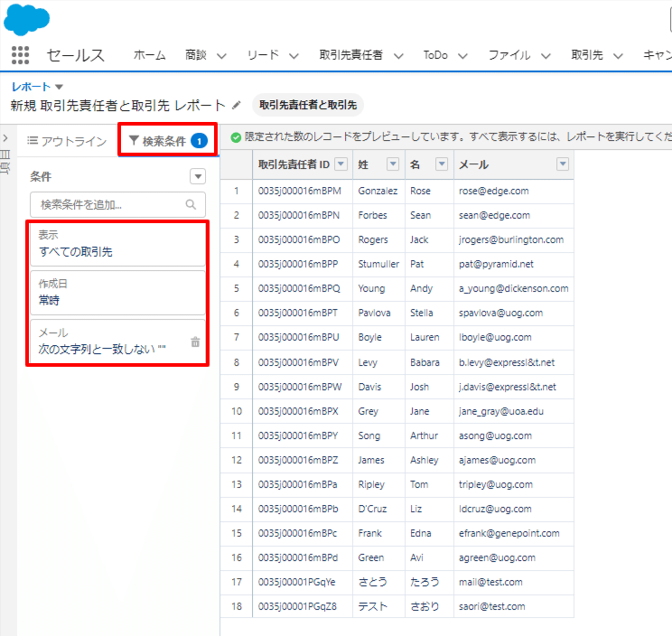Image resolution: width=672 pixels, height=636 pixels.
Task: Edit the メール 次の文字列と一致しない filter
Action: 117,341
